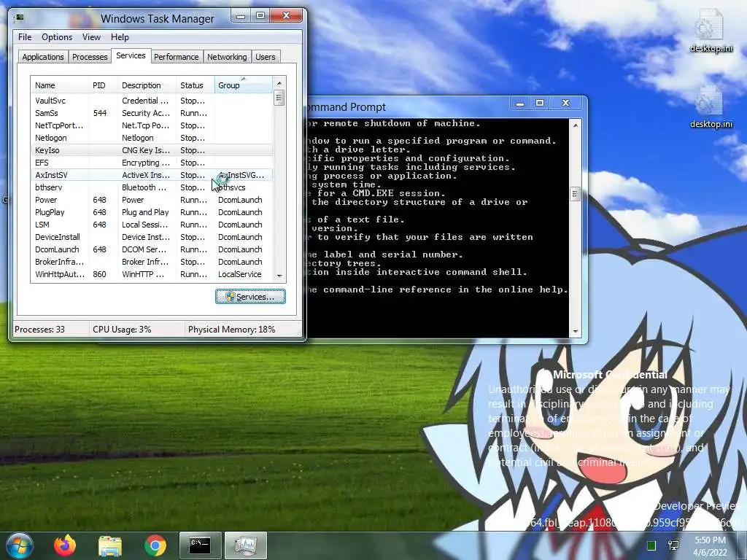The height and width of the screenshot is (560, 747).
Task: Click Command Prompt scroll up arrow
Action: tap(576, 125)
